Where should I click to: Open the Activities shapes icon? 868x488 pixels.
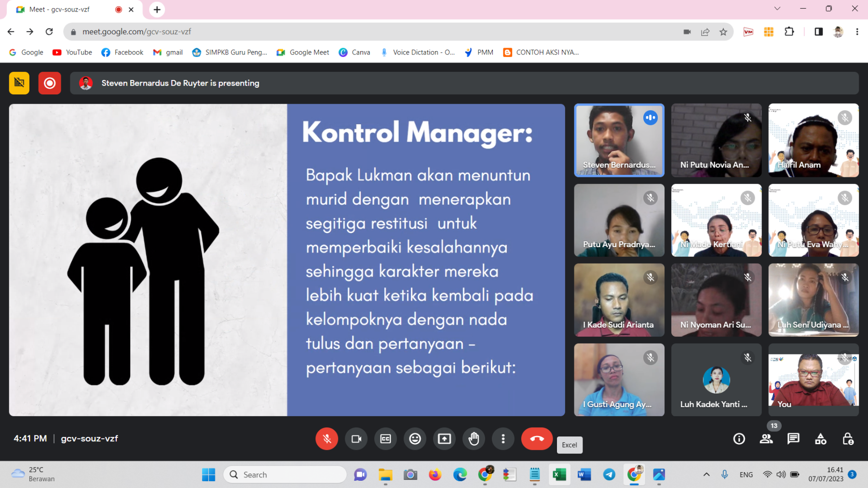pos(821,439)
